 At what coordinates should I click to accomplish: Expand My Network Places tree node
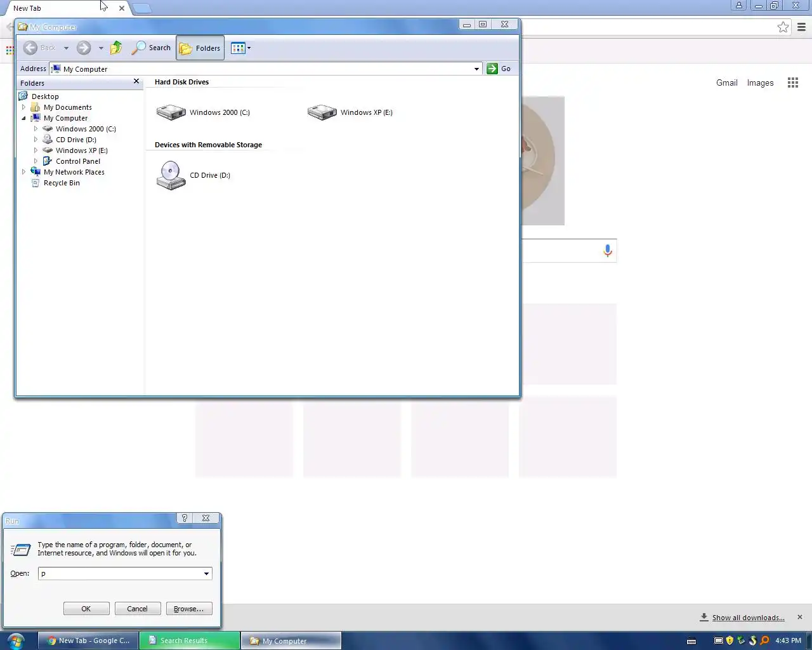[24, 172]
